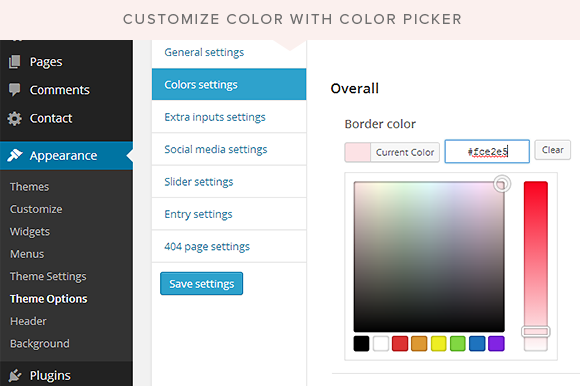Clear the border color value

click(x=553, y=150)
